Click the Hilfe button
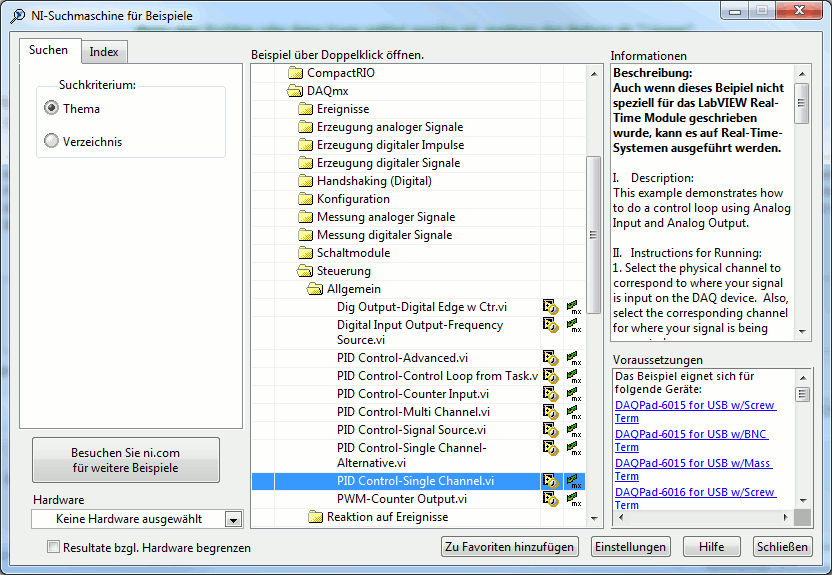The width and height of the screenshot is (832, 575). [x=712, y=547]
